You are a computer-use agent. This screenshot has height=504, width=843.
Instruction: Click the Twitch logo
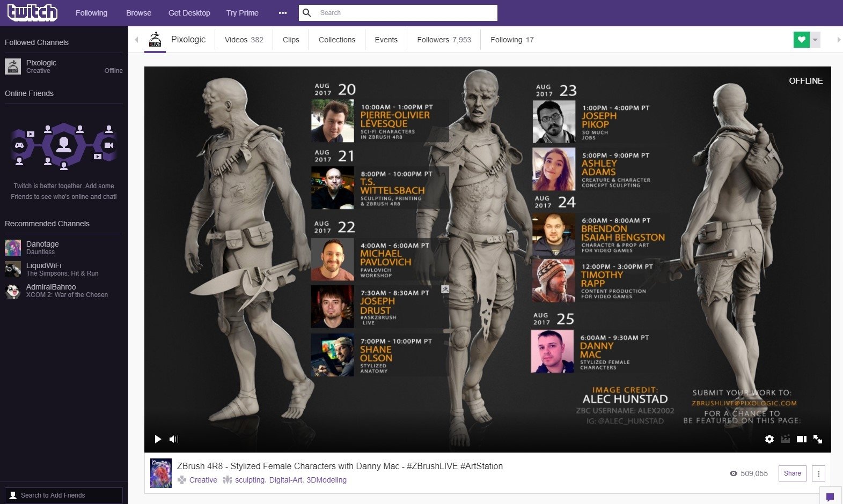32,12
